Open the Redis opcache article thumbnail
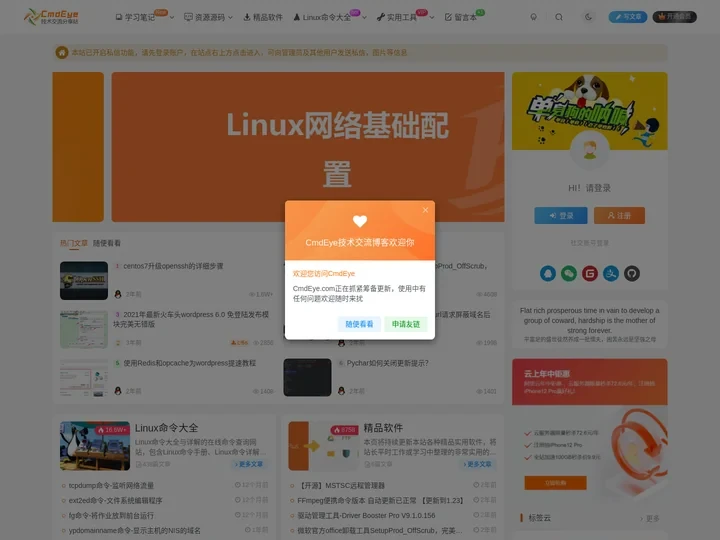 click(84, 377)
